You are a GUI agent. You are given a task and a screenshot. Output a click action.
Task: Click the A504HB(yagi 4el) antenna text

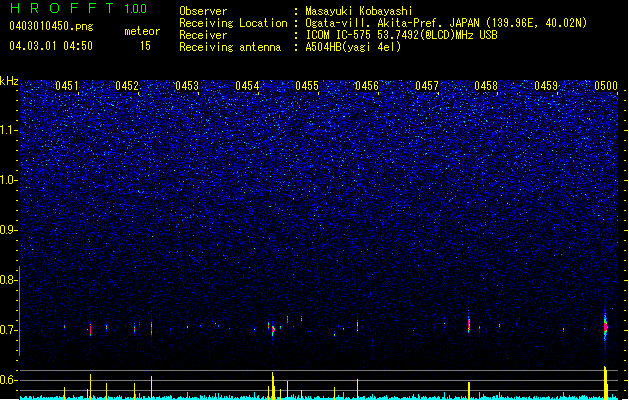click(353, 47)
